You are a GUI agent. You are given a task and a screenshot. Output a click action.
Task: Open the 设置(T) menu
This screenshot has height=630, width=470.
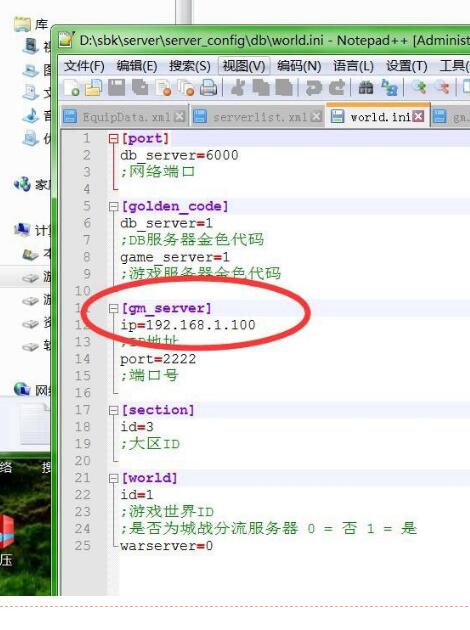click(407, 66)
